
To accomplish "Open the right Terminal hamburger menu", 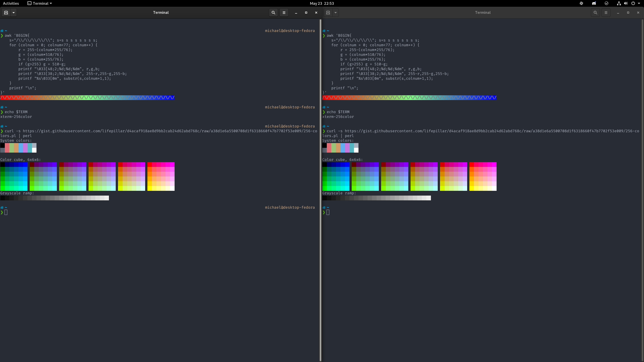I will point(606,13).
